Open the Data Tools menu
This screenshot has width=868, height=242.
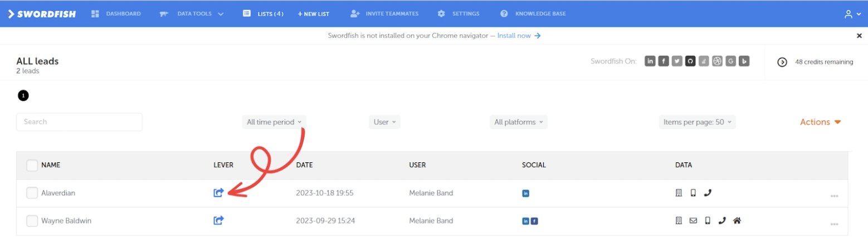pos(191,13)
